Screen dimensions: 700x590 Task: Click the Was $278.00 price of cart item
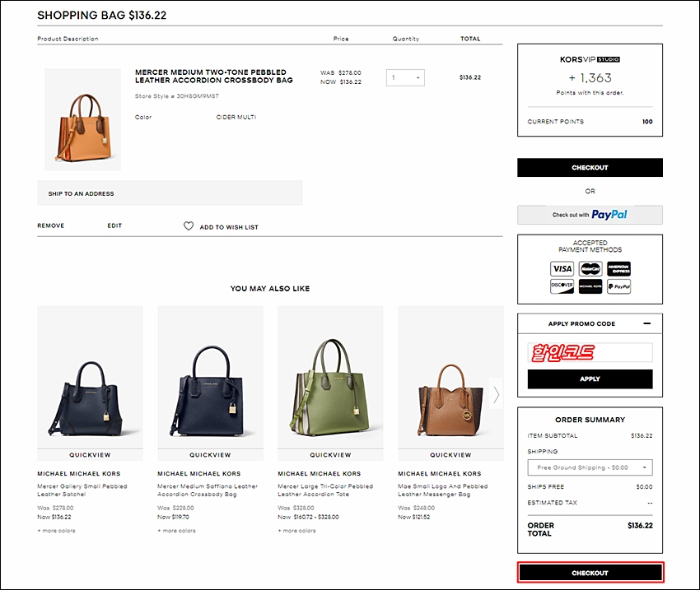point(341,72)
